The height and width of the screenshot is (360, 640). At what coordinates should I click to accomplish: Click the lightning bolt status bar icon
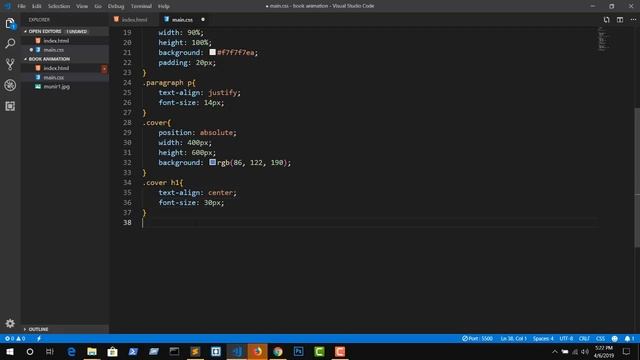39,338
